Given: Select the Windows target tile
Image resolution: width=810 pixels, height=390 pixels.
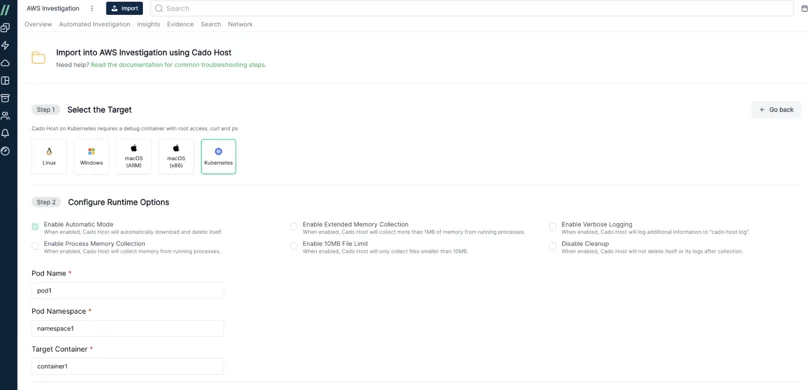Looking at the screenshot, I should coord(91,157).
